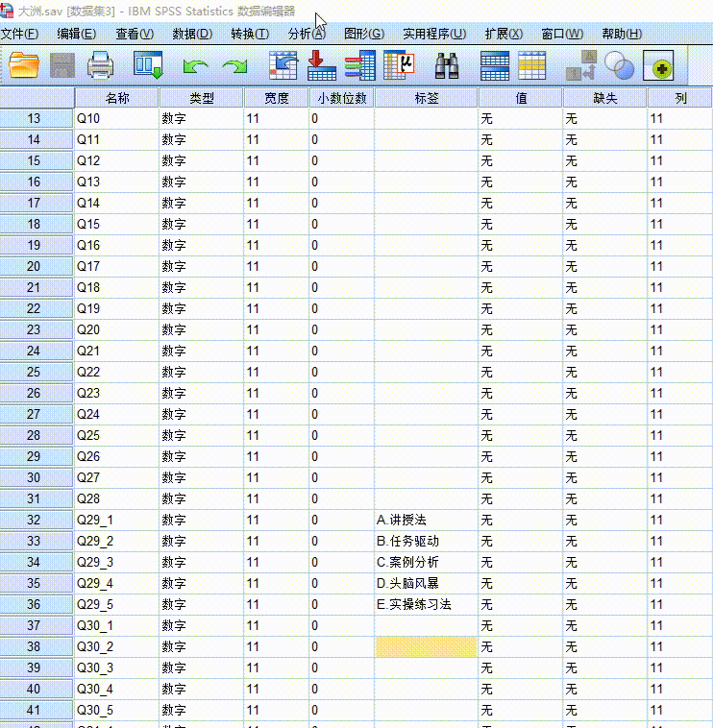Click the 宽度 column header

277,98
